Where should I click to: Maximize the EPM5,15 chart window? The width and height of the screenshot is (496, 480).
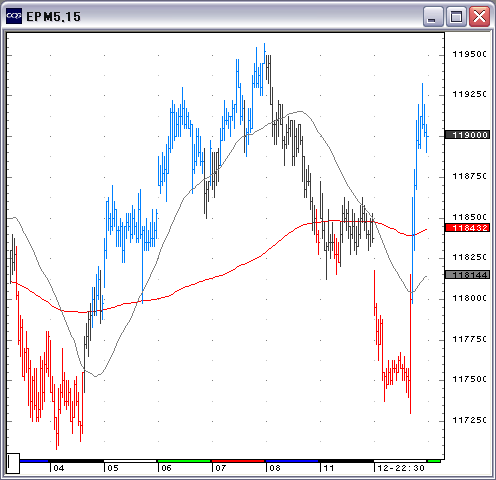click(456, 16)
